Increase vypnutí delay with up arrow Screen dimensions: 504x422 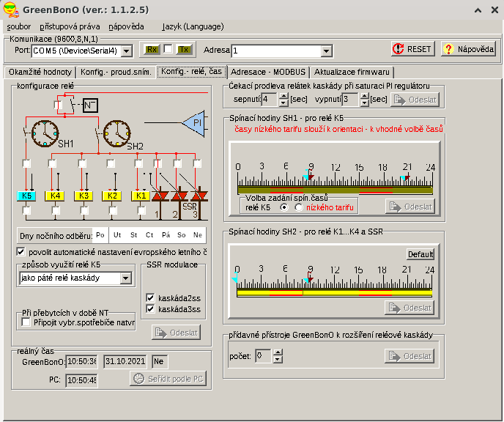pos(364,96)
